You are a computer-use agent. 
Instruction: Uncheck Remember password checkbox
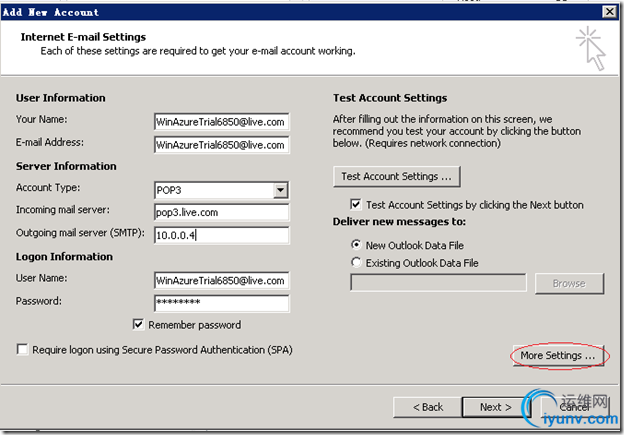pos(138,324)
